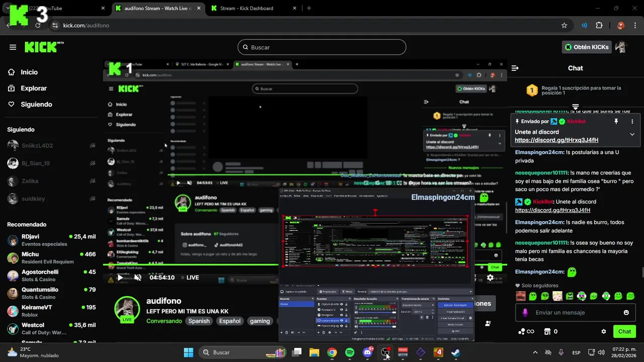Toggle eye for first Captura de ventana source in OBS
This screenshot has width=644, height=362.
tap(342, 304)
